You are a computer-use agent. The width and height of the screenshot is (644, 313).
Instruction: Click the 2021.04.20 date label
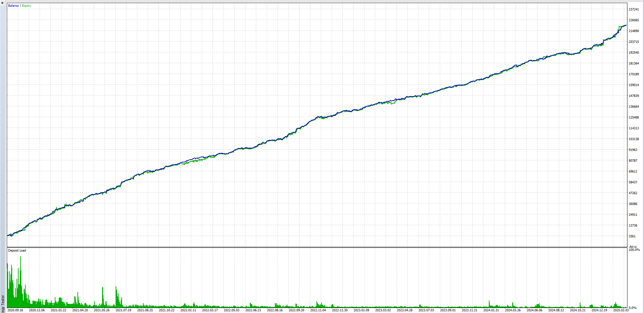pyautogui.click(x=80, y=310)
